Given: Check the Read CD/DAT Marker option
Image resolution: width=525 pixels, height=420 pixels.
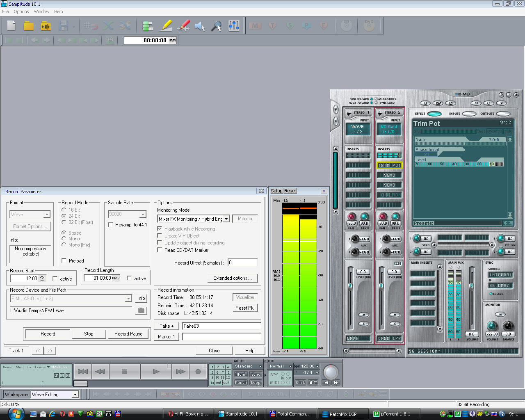Looking at the screenshot, I should (x=160, y=250).
